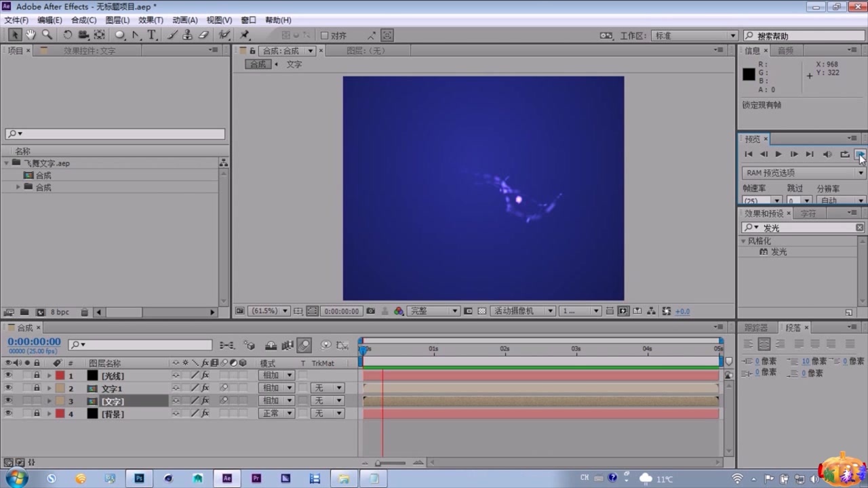Expand layer 1 光线 properties
868x488 pixels.
pyautogui.click(x=49, y=375)
